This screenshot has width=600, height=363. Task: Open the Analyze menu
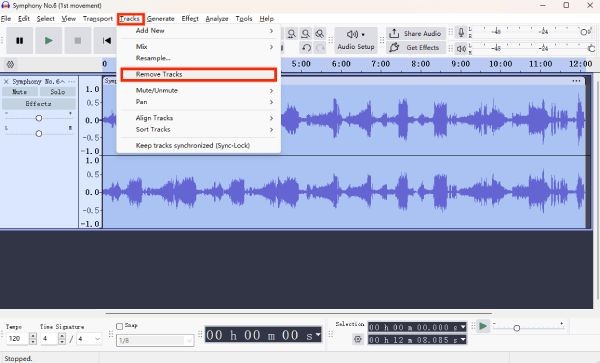pos(217,18)
